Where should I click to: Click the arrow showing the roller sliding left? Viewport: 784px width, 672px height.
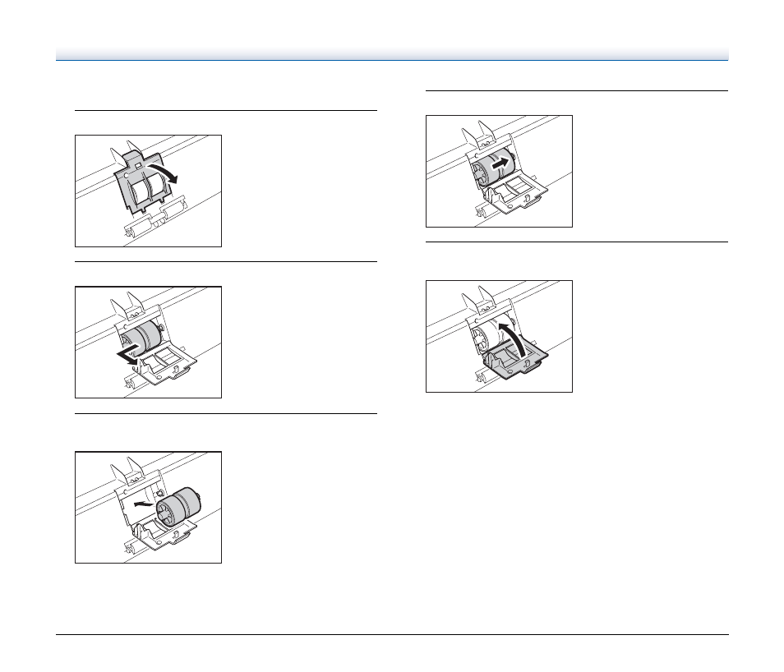128,353
